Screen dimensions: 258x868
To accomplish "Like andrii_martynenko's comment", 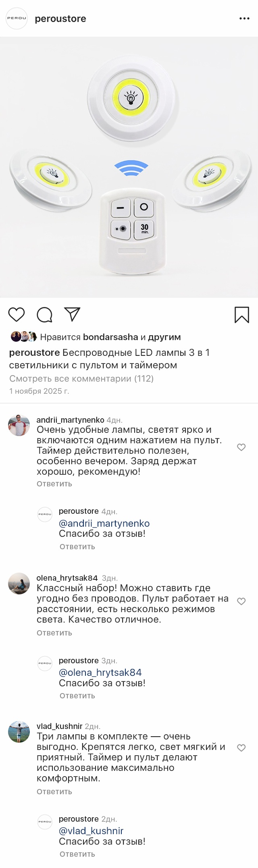I will 241,447.
